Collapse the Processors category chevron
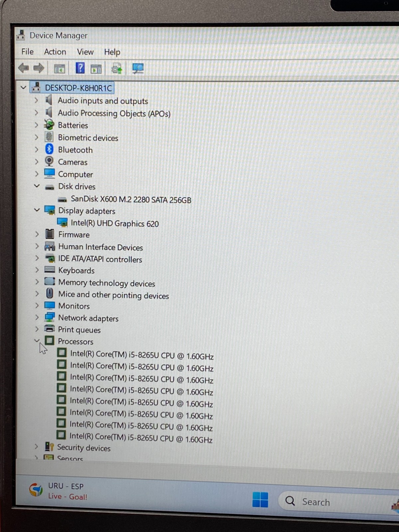Screen dimensions: 399x532 [37, 341]
